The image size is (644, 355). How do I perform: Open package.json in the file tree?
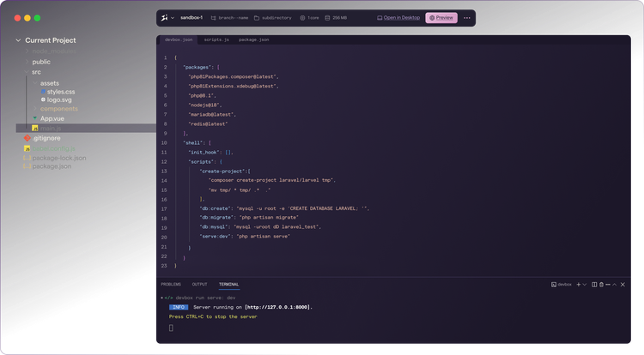coord(52,166)
